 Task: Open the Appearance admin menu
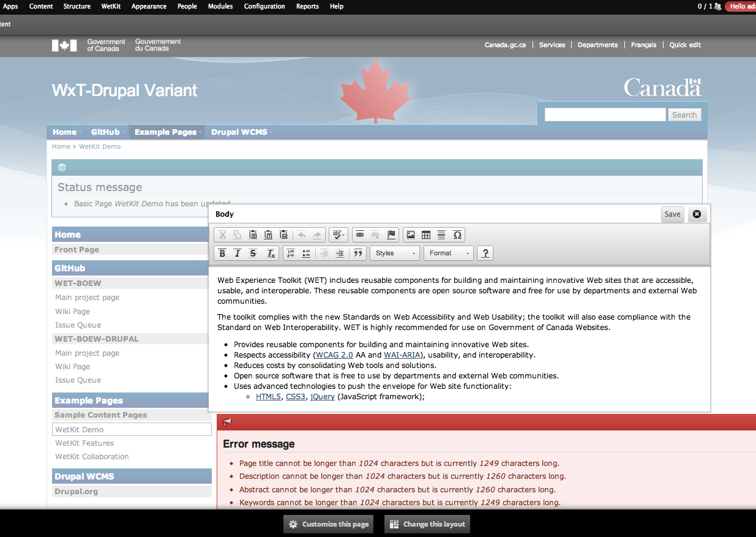click(149, 6)
